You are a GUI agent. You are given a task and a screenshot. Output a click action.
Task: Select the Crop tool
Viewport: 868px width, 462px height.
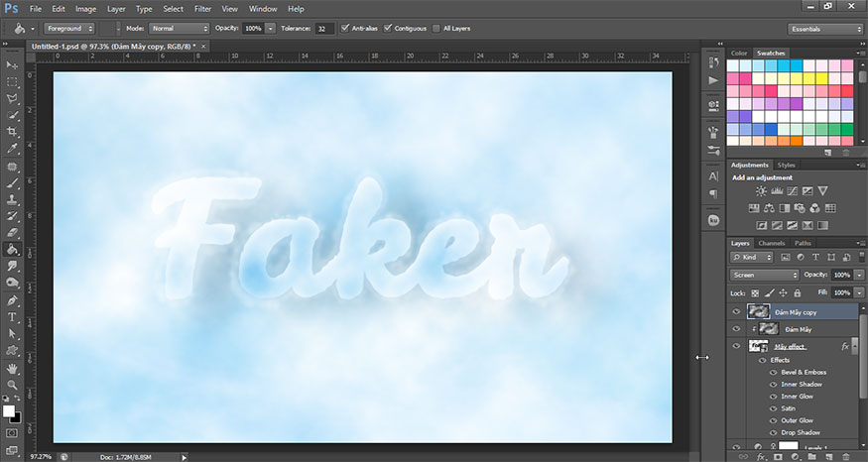[12, 132]
